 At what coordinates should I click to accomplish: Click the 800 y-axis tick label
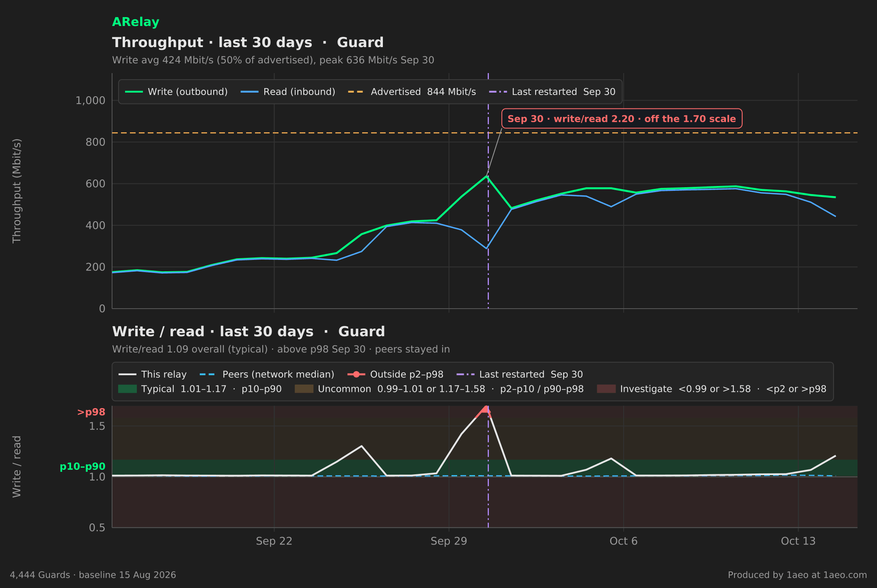pos(95,142)
